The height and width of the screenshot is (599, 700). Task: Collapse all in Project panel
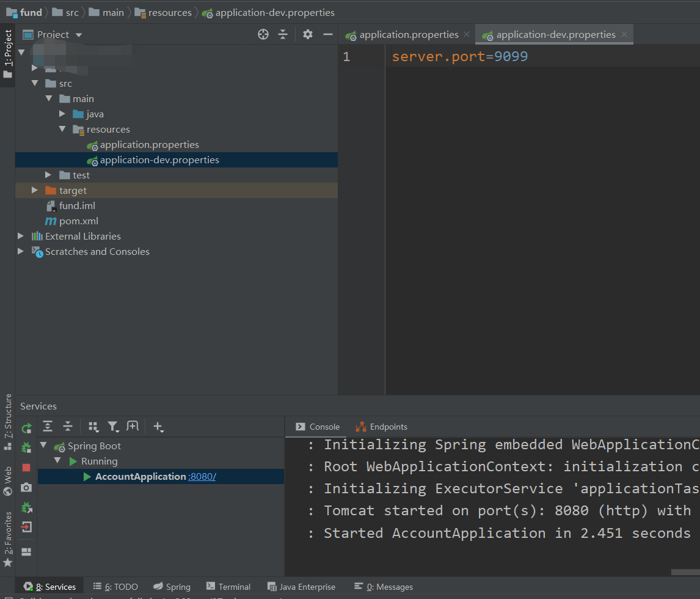[x=283, y=34]
